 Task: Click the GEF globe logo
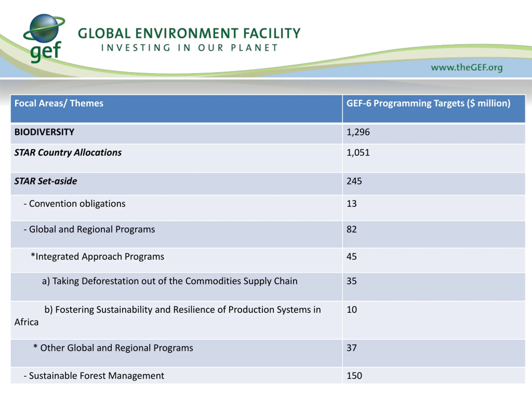coord(44,38)
